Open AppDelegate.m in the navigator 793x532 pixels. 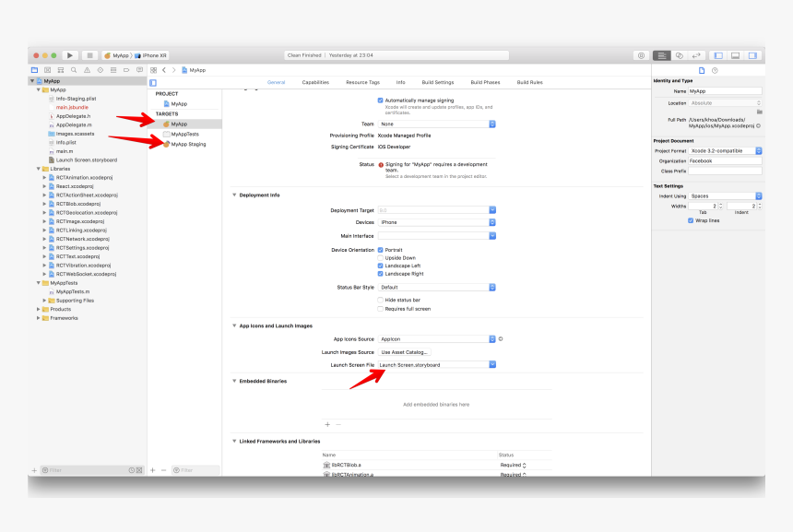click(x=74, y=124)
